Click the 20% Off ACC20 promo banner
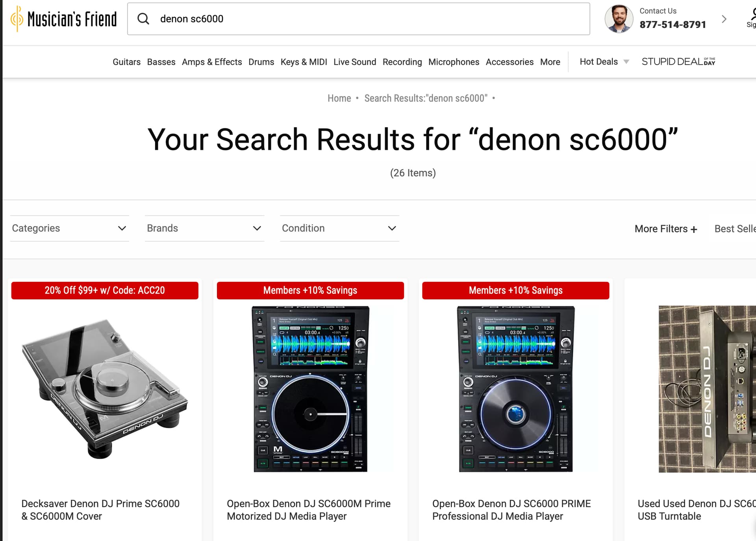The height and width of the screenshot is (541, 756). (x=105, y=290)
